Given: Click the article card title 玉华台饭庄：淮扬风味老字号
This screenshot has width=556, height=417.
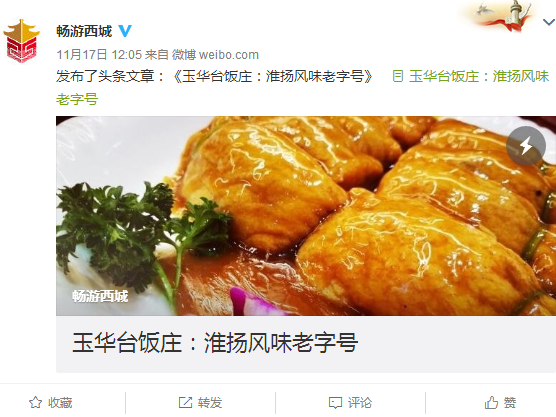Looking at the screenshot, I should click(215, 343).
